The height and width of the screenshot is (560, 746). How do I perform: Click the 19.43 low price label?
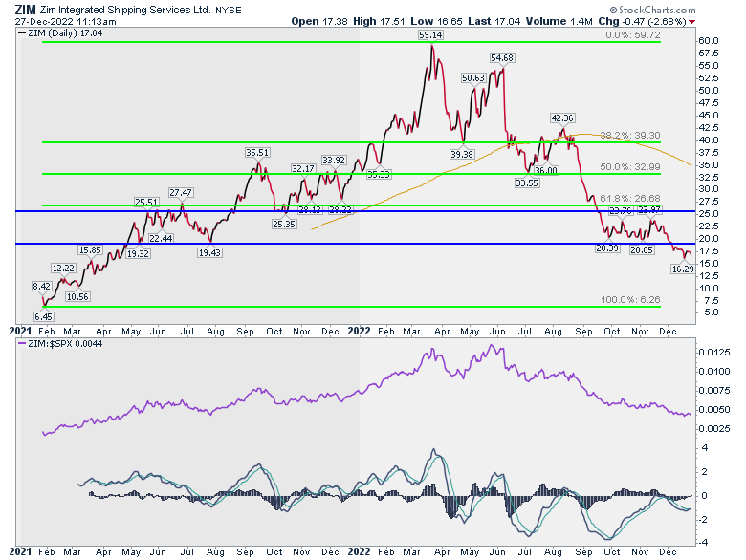tap(209, 253)
